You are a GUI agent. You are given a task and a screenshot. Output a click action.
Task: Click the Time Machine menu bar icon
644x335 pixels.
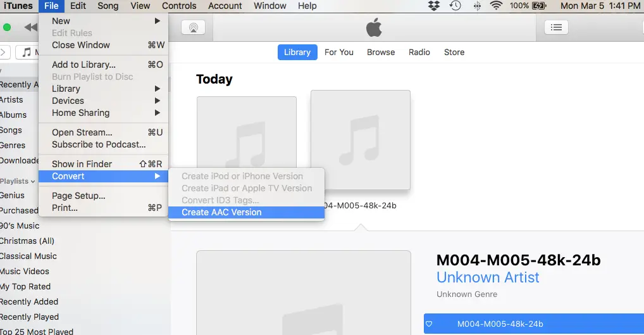point(455,6)
